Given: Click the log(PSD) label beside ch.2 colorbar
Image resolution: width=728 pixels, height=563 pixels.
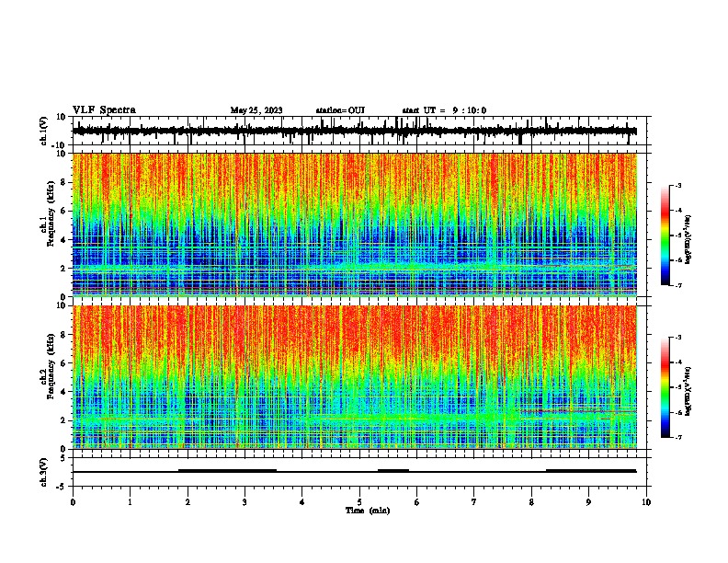Looking at the screenshot, I should 688,391.
